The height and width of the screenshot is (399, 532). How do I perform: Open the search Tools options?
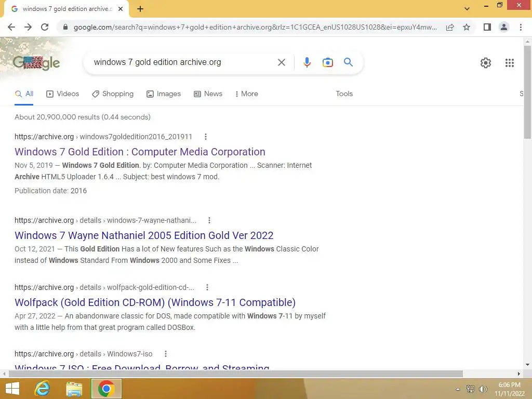point(344,94)
